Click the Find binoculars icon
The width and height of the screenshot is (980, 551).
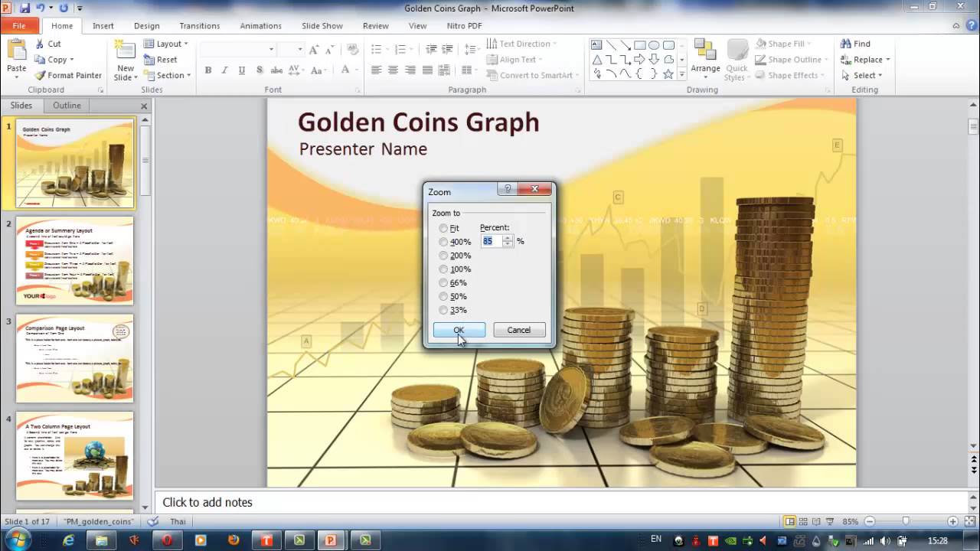pos(846,44)
